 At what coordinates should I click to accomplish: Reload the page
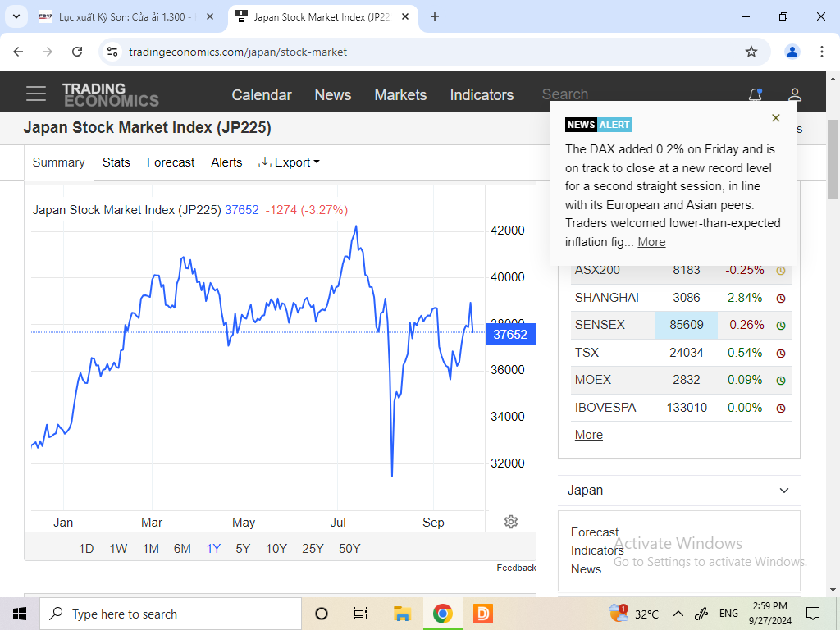click(77, 52)
